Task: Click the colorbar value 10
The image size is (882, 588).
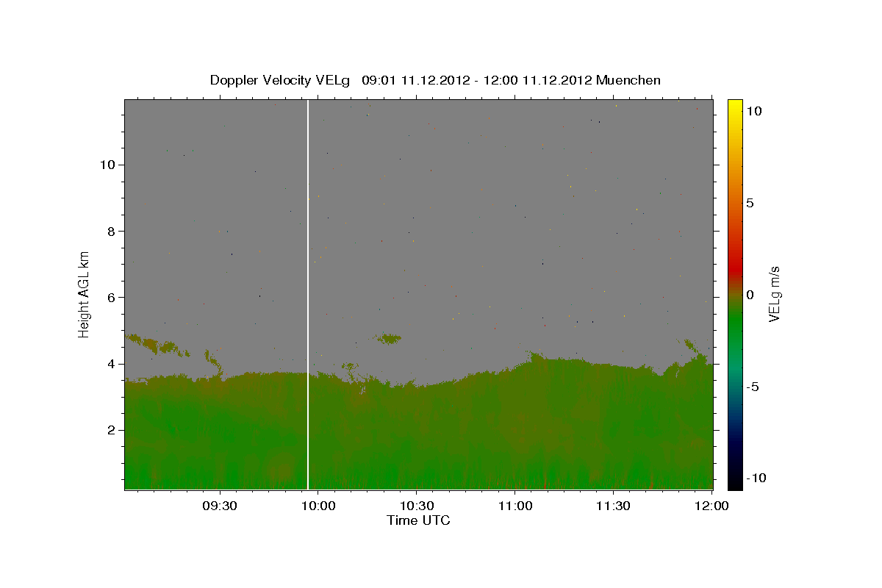Action: [x=753, y=110]
